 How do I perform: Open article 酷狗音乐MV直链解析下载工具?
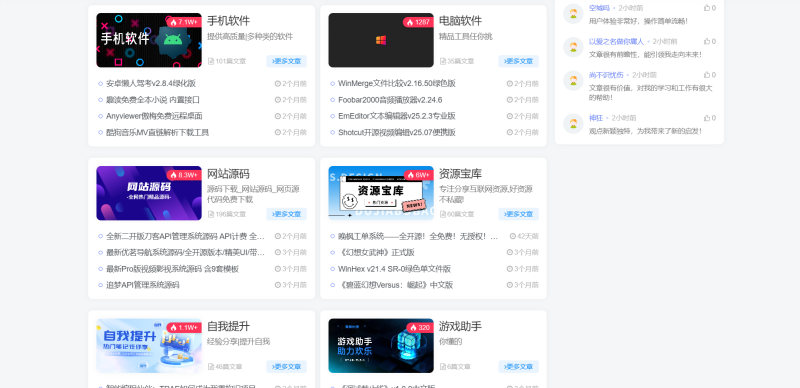pyautogui.click(x=158, y=132)
